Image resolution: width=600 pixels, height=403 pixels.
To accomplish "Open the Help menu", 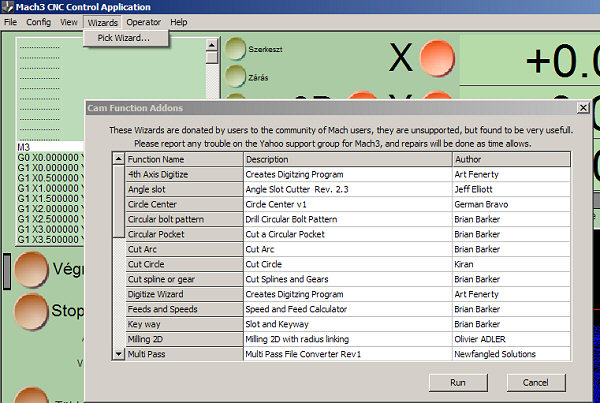I will pyautogui.click(x=179, y=22).
